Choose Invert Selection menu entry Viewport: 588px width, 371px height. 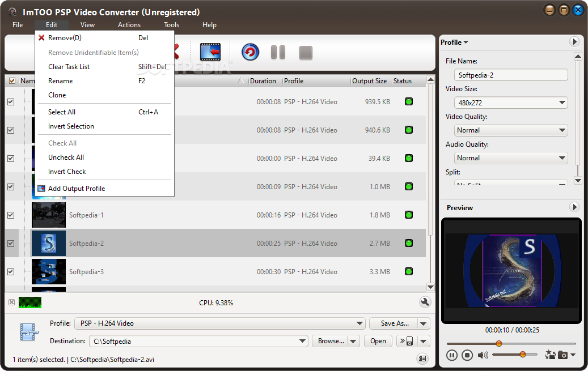pyautogui.click(x=105, y=126)
